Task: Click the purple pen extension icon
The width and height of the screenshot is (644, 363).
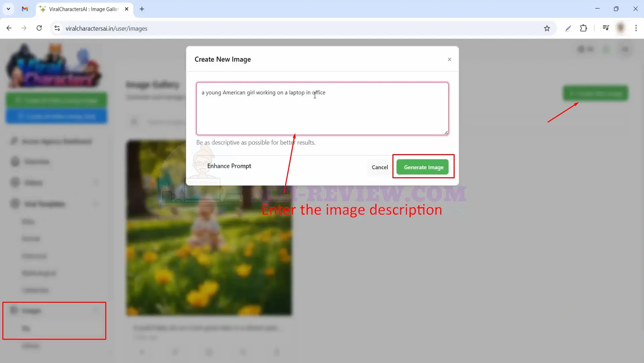Action: coord(568,28)
